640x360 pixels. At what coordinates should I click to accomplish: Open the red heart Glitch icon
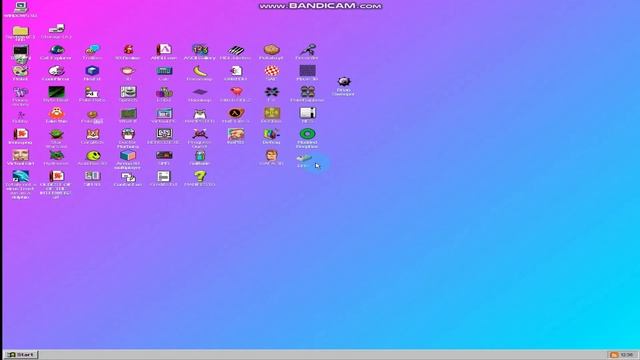tap(236, 92)
